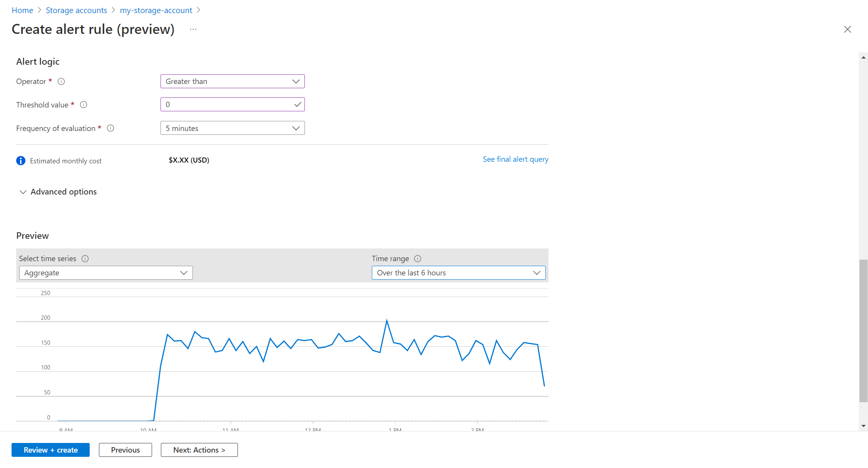The height and width of the screenshot is (468, 868).
Task: Open the 5 minutes frequency dropdown
Action: point(232,128)
